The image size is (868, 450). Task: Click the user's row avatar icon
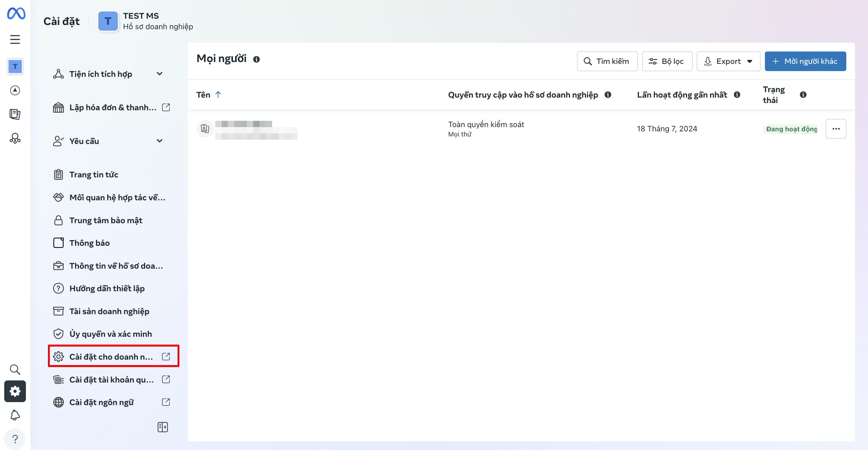pyautogui.click(x=205, y=129)
